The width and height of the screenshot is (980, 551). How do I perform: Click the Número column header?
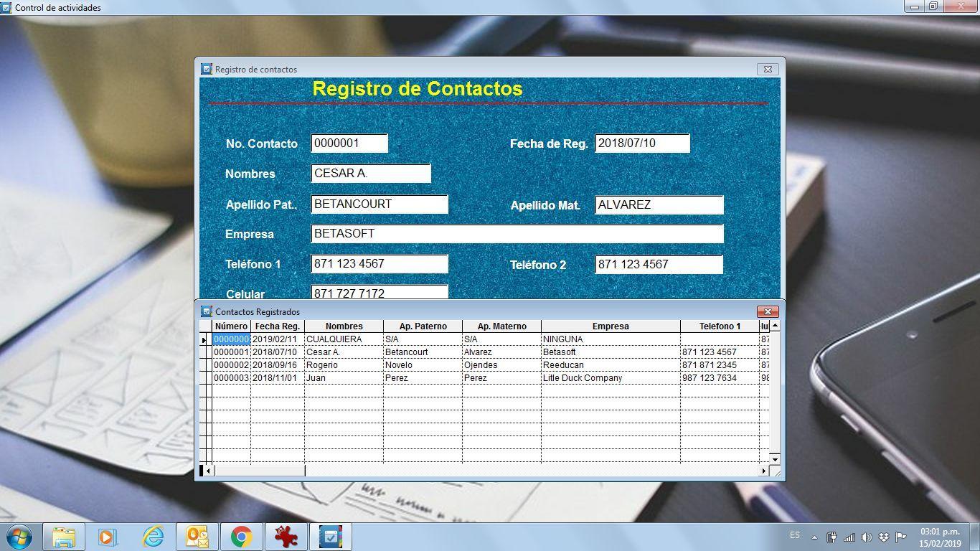(x=231, y=326)
